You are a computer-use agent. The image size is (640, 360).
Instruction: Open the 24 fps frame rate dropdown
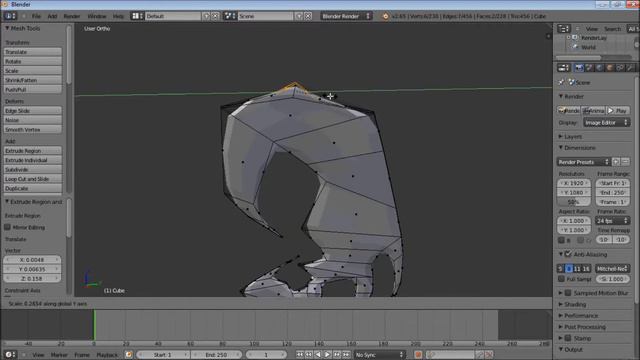coord(612,220)
